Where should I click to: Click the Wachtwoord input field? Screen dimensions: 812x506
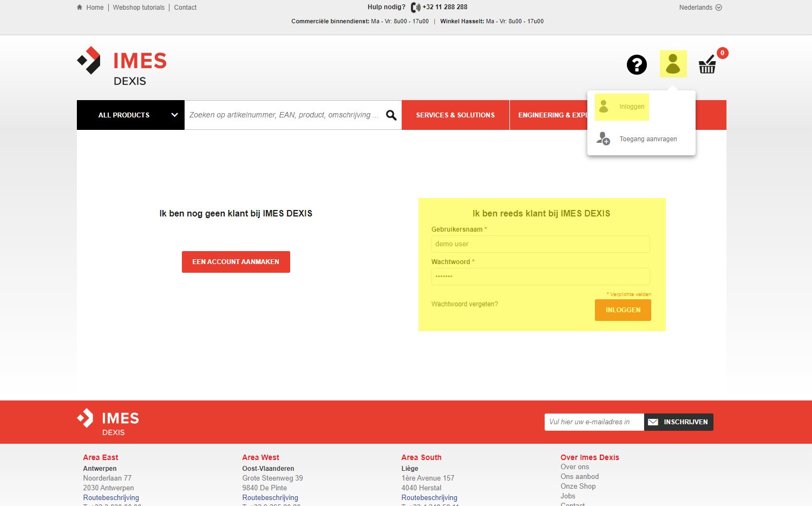point(540,277)
